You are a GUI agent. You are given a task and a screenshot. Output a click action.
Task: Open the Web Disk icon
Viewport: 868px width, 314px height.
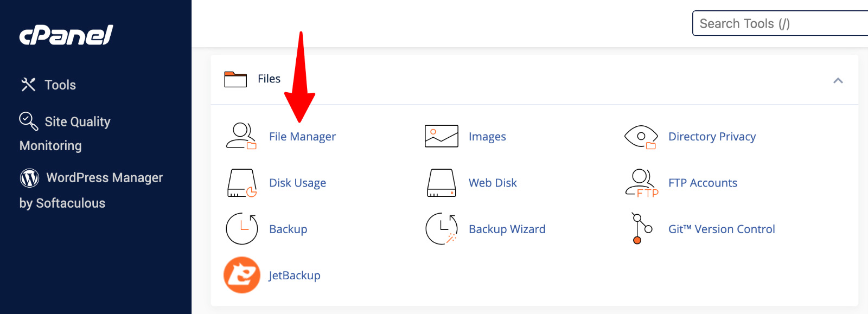point(441,183)
